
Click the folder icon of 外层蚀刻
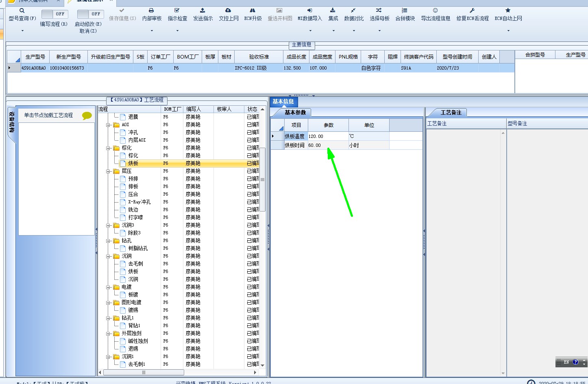click(x=116, y=334)
